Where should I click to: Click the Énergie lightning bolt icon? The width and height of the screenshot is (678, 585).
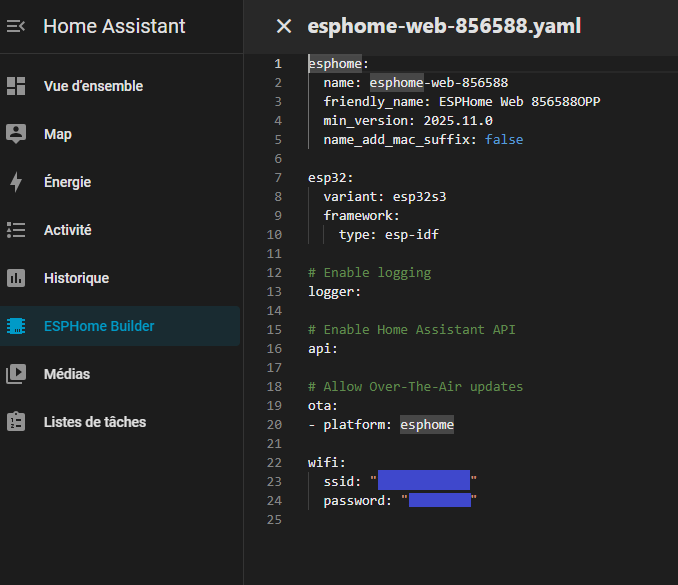click(16, 182)
